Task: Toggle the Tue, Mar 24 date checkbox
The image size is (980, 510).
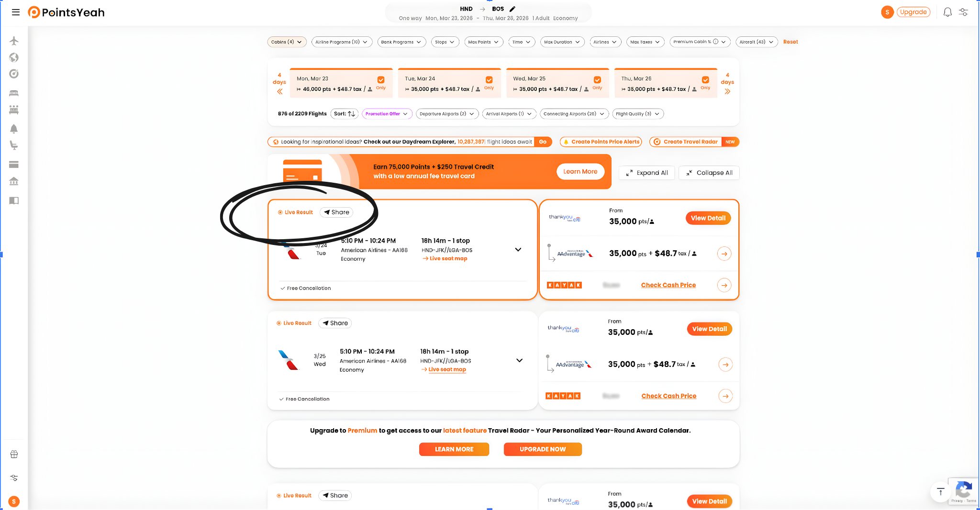Action: tap(489, 80)
